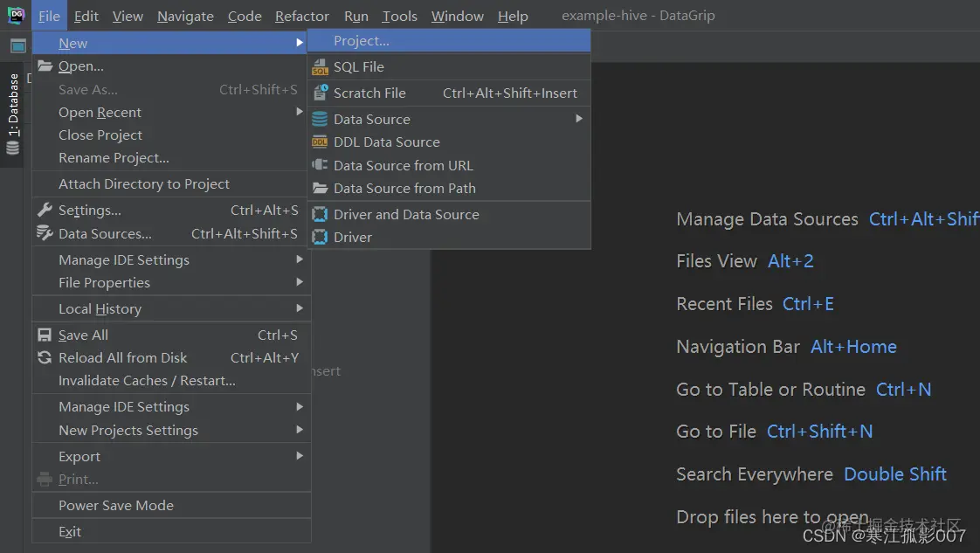
Task: Open the Help menu
Action: click(513, 16)
